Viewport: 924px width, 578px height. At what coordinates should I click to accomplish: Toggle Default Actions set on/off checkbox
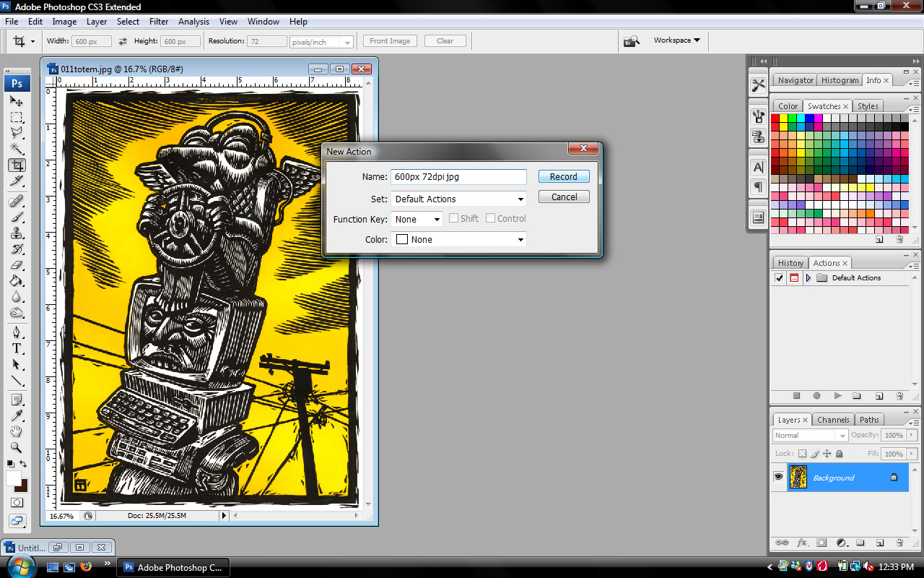[x=779, y=278]
